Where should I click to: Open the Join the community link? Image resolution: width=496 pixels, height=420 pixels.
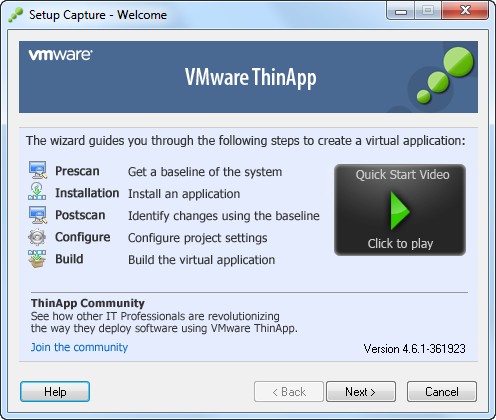click(x=79, y=347)
